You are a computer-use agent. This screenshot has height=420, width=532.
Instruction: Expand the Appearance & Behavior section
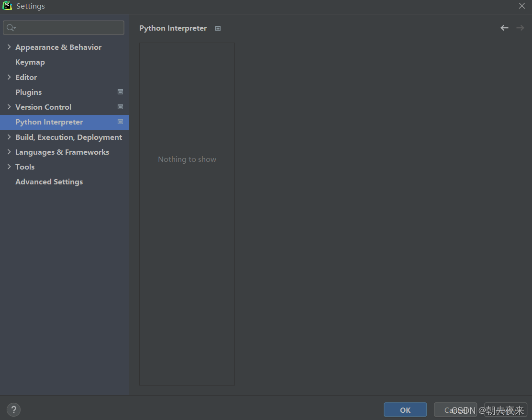pyautogui.click(x=9, y=47)
